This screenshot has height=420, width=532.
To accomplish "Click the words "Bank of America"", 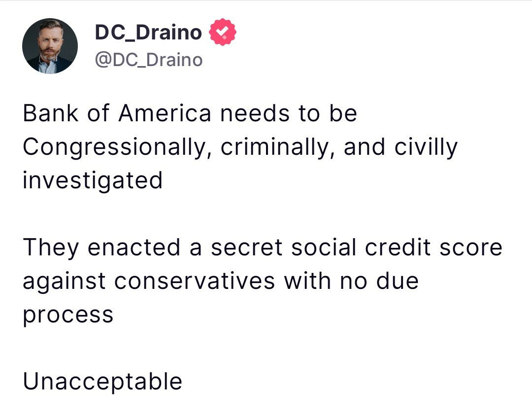I will click(x=117, y=113).
